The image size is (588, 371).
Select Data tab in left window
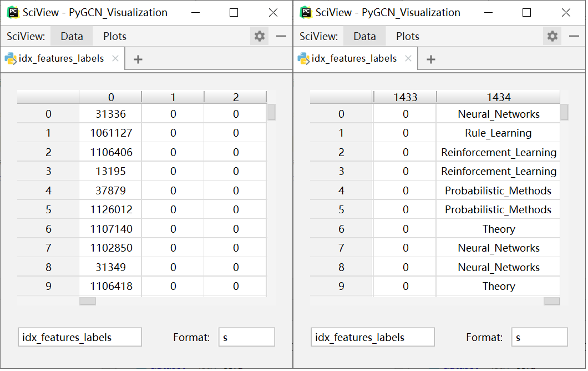coord(72,37)
